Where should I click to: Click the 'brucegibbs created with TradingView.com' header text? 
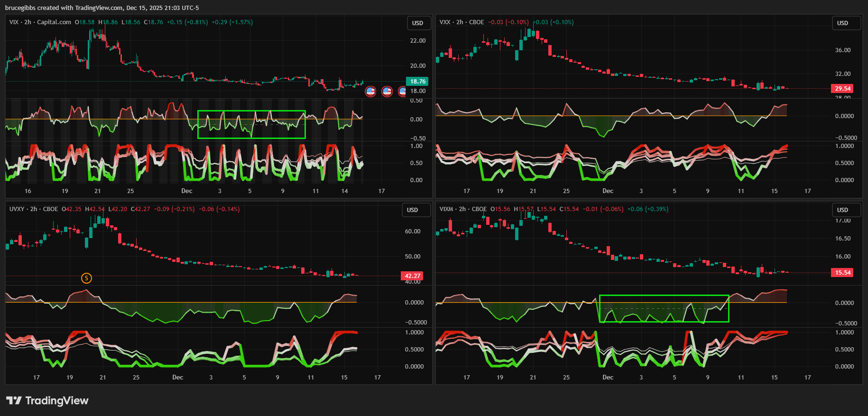(x=102, y=8)
